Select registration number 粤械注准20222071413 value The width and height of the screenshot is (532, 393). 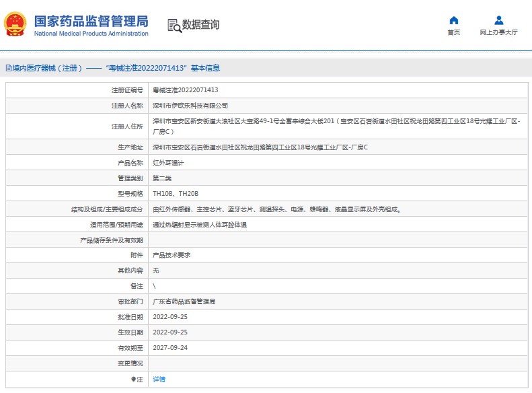coord(185,90)
